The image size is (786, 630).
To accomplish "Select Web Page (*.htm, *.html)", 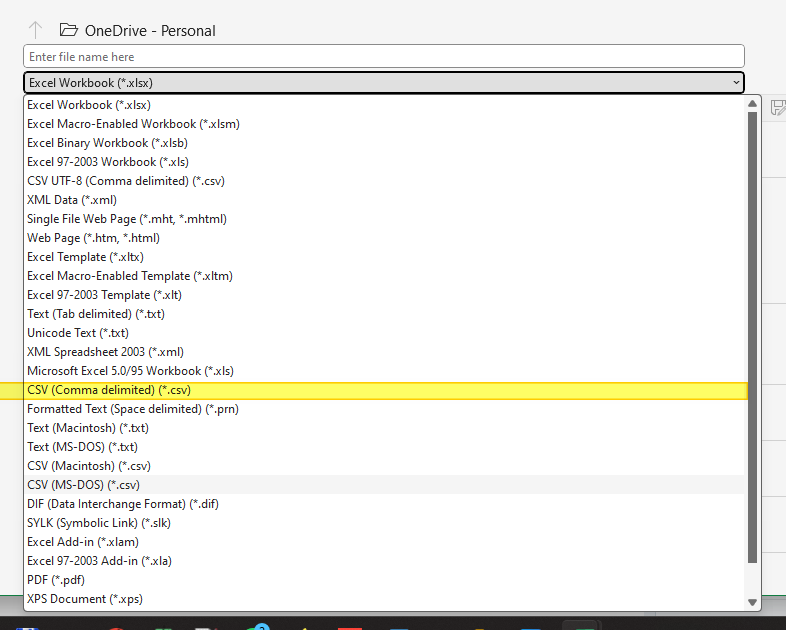I will click(x=385, y=238).
